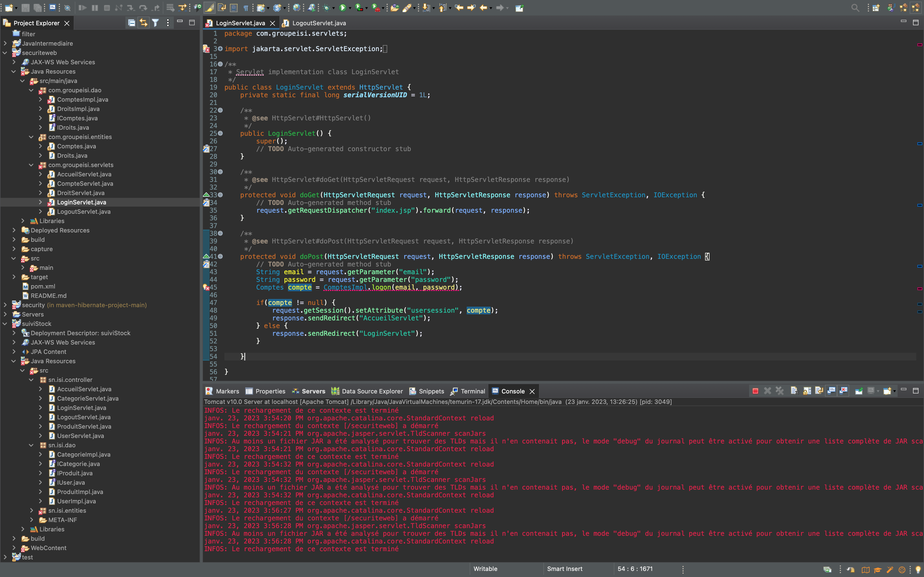Viewport: 924px width, 577px height.
Task: Open the Project Explorer filter funnel icon
Action: 155,23
